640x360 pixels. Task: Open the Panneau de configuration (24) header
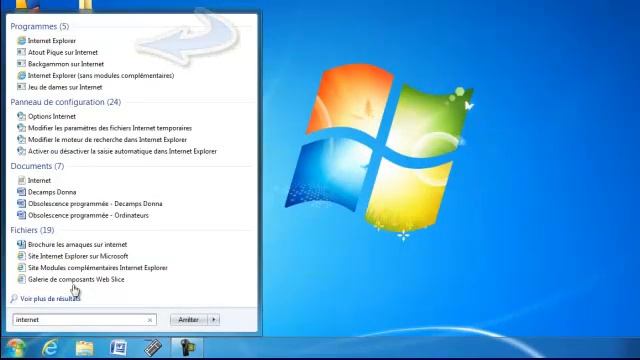pos(66,102)
